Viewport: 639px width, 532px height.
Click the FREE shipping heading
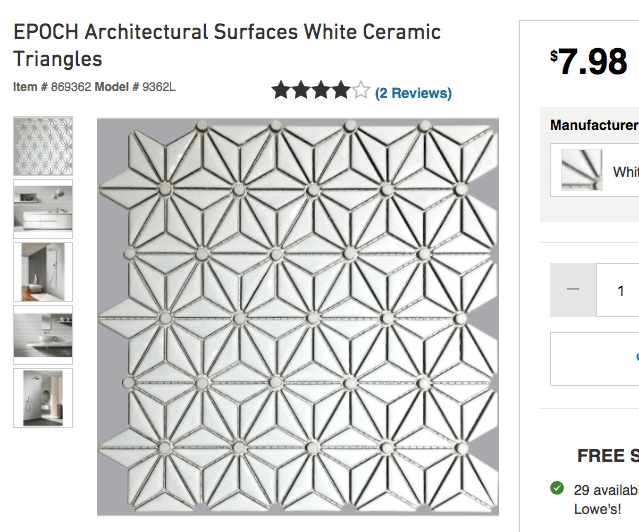pyautogui.click(x=607, y=456)
